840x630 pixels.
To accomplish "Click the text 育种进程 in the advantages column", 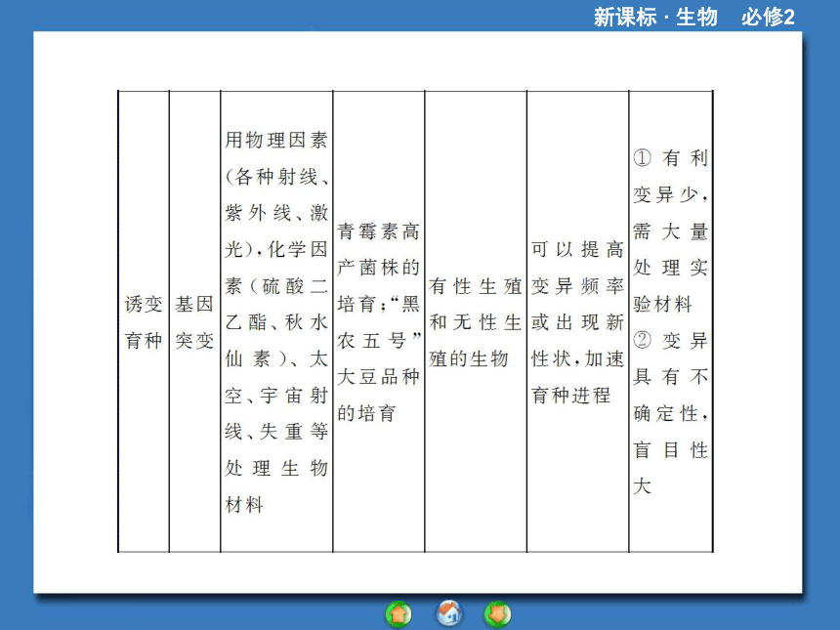I will [x=570, y=396].
